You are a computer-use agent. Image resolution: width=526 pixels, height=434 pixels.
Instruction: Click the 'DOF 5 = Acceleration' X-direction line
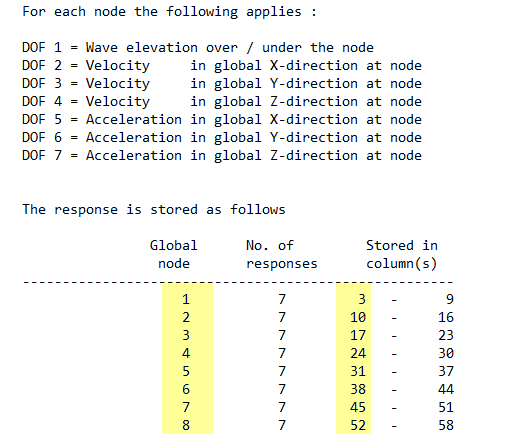pos(222,120)
